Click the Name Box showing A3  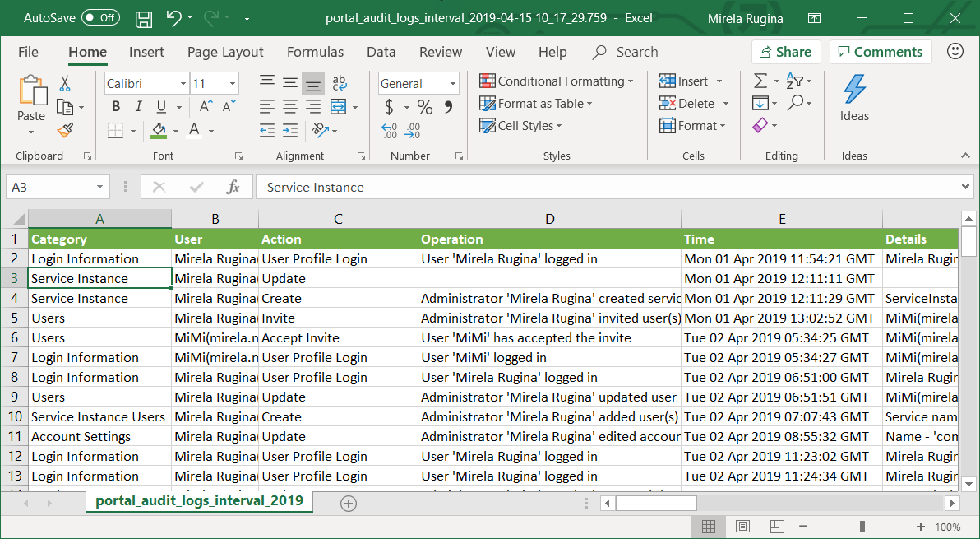point(51,187)
